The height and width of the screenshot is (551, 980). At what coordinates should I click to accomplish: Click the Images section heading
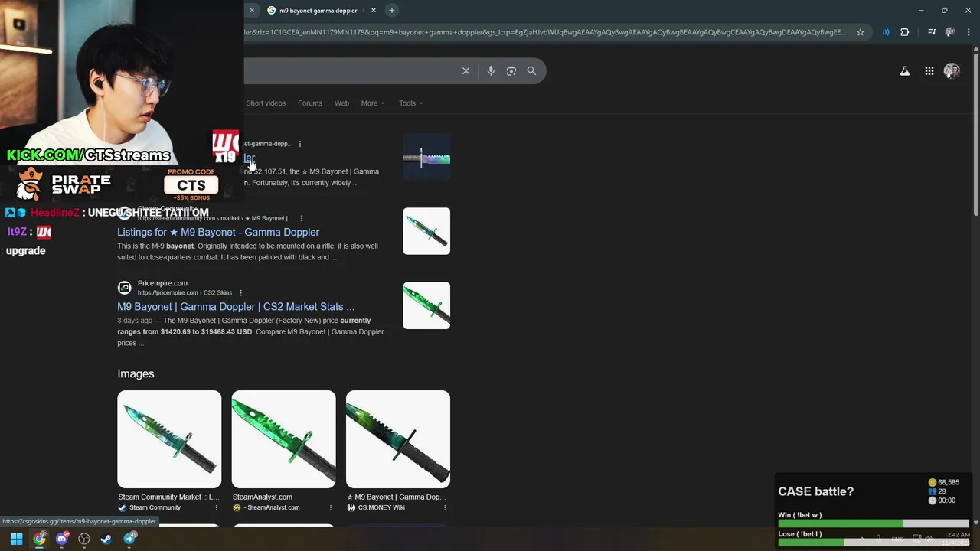136,373
